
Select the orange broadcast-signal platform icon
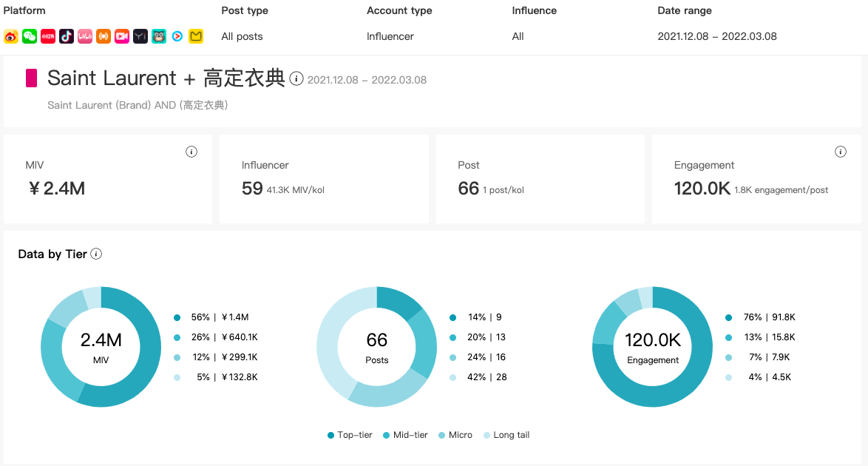[104, 36]
